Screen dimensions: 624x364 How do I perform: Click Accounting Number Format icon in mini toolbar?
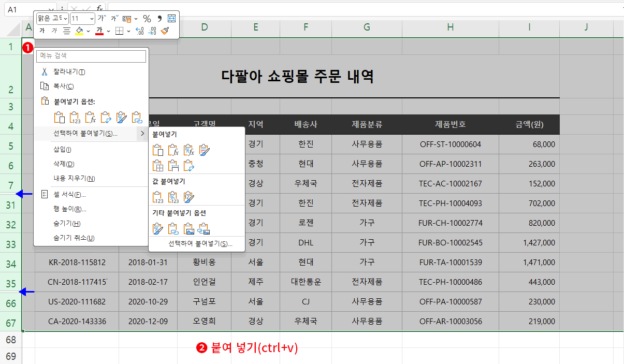point(127,19)
